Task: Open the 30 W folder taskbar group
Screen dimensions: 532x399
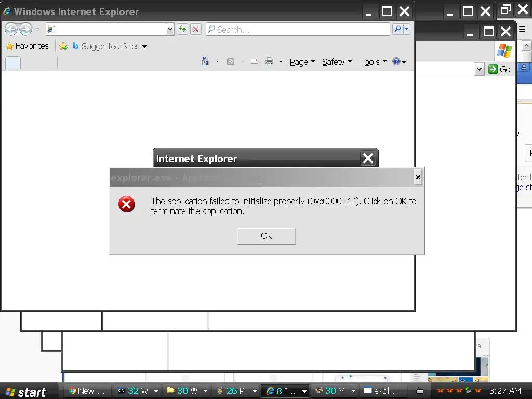Action: (x=187, y=391)
